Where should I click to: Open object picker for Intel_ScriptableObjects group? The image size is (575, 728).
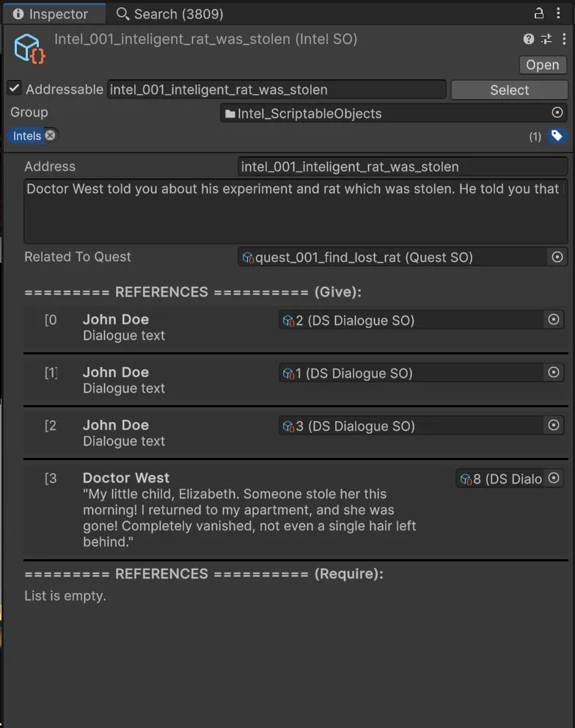click(558, 112)
